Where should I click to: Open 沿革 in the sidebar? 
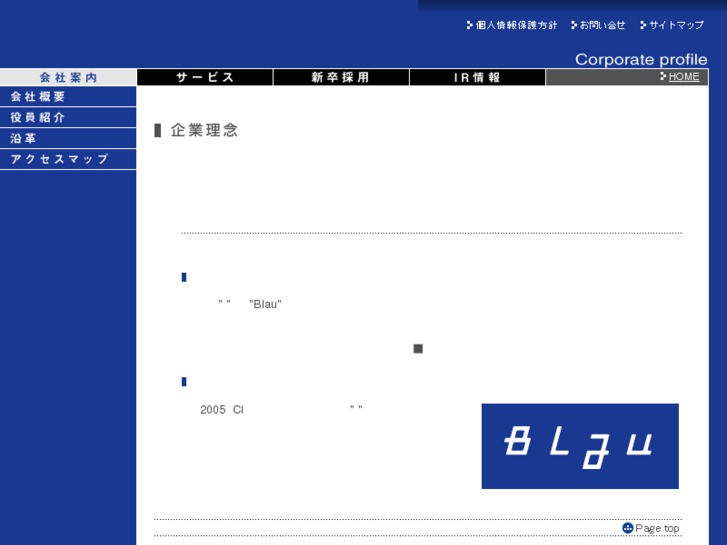68,138
